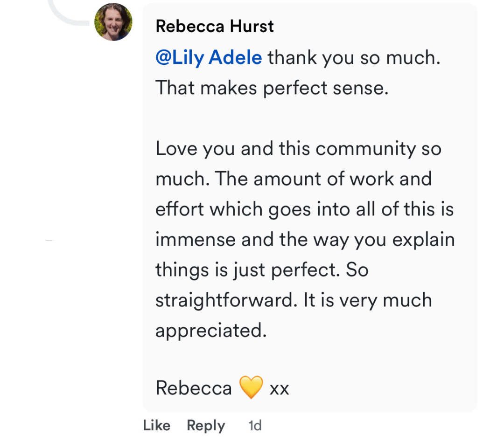Click the word "straightforward" in the comment
This screenshot has width=504, height=442.
(x=225, y=301)
